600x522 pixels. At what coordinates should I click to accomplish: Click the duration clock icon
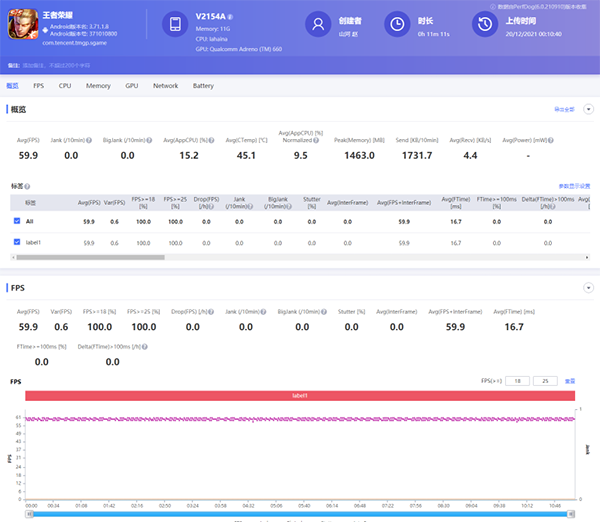pos(397,24)
